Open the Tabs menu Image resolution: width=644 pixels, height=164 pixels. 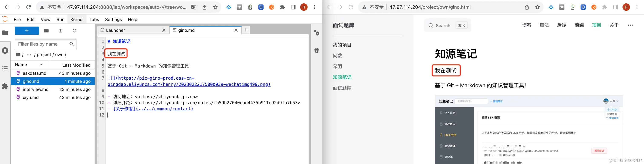pos(94,20)
